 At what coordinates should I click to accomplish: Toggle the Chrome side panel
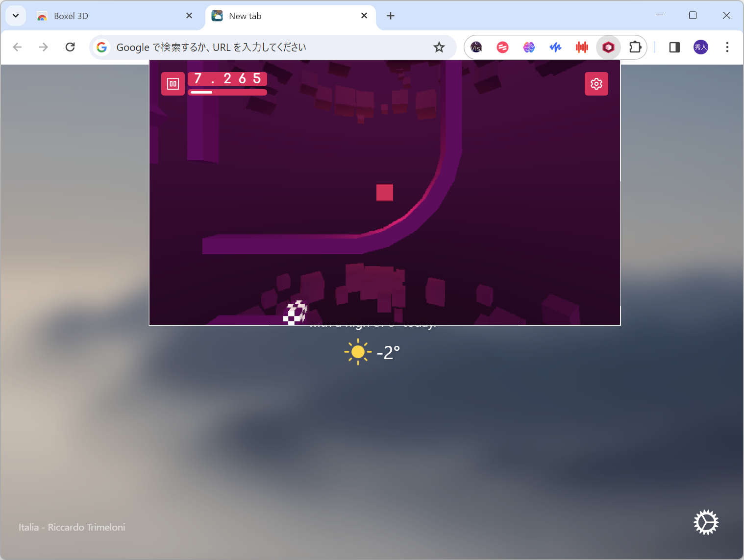pyautogui.click(x=674, y=47)
